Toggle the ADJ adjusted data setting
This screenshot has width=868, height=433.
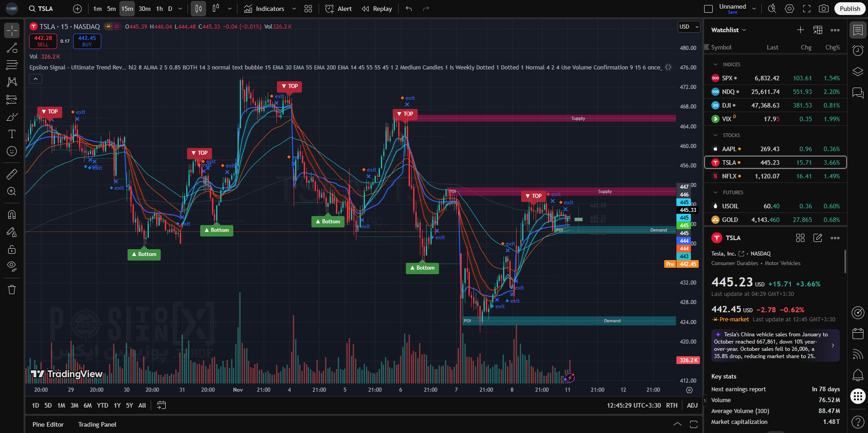692,405
